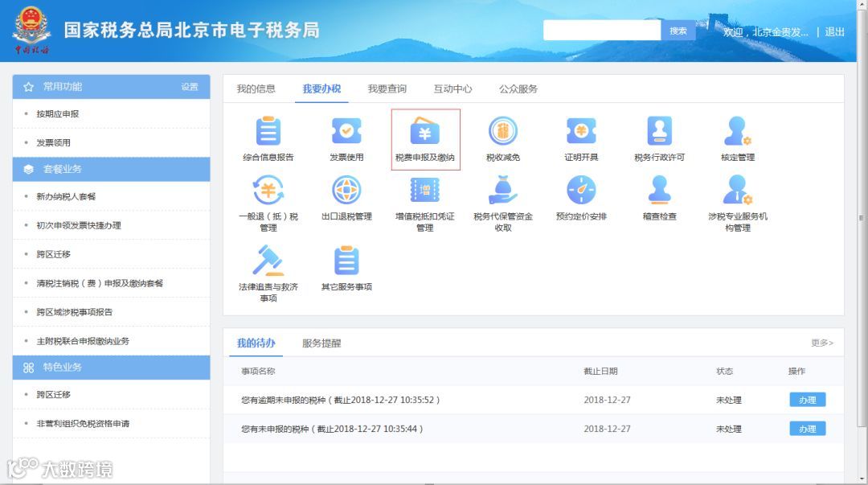
Task: Open 法律追责与救济事项 gavel icon
Action: (268, 261)
